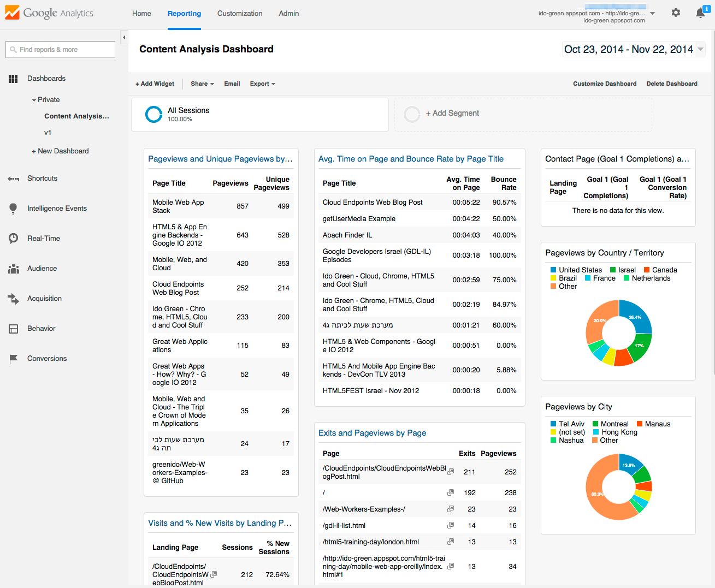
Task: Click the Find reports search field
Action: click(x=60, y=50)
